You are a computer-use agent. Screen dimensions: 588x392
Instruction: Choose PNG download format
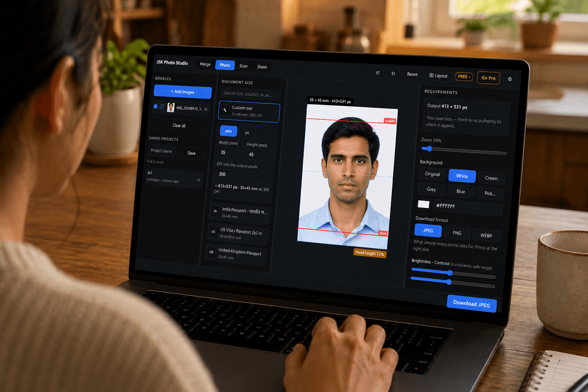pos(457,233)
